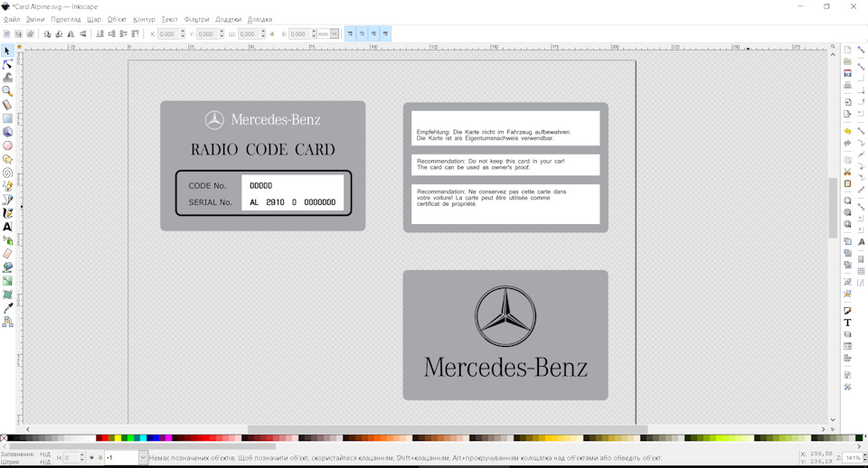Screen dimensions: 868x468
Task: Open the Шар menu
Action: point(93,19)
